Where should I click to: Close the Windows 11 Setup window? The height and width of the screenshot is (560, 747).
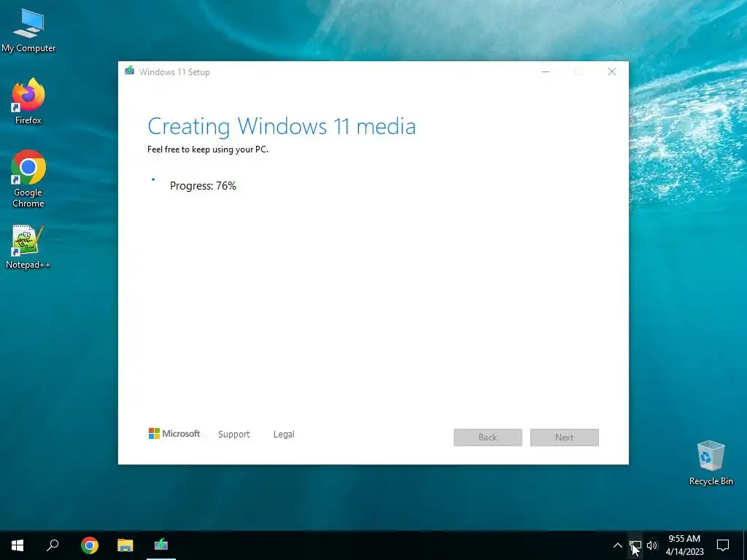click(612, 72)
